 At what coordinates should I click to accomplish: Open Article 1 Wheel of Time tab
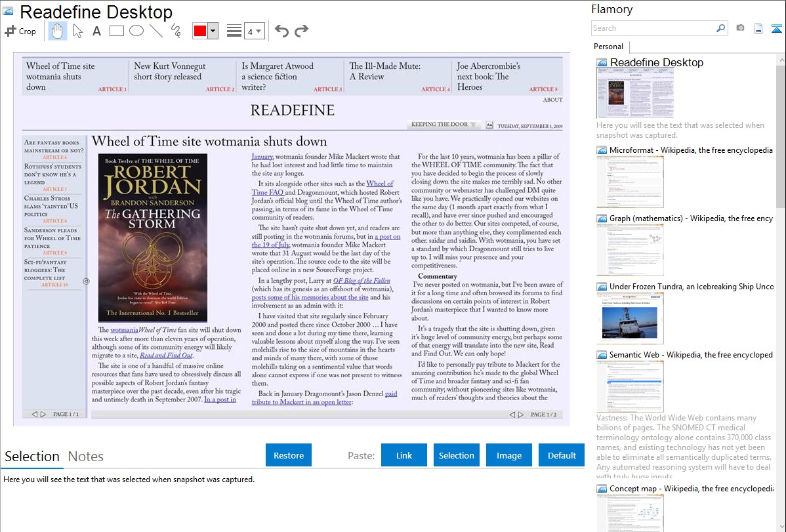pos(75,76)
